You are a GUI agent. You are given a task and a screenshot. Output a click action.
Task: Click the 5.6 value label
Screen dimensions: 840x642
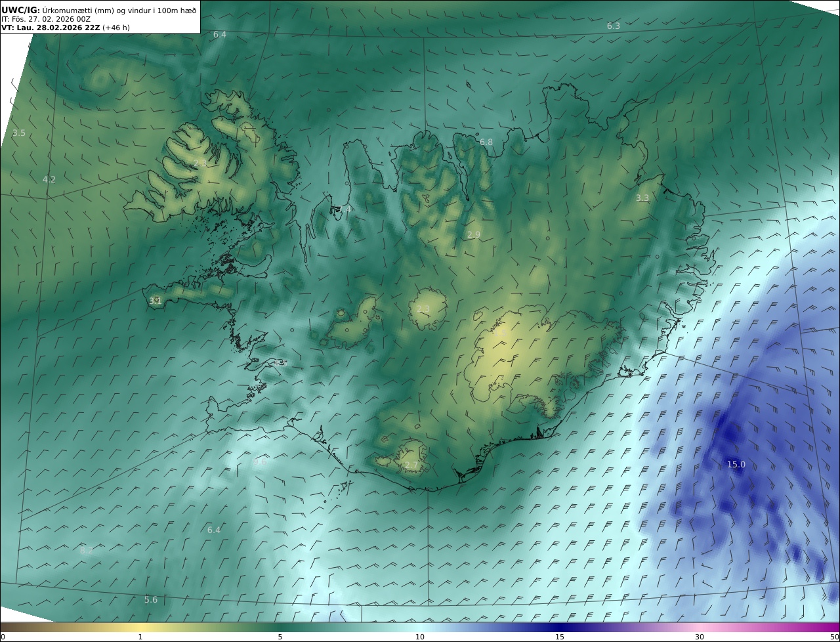point(150,599)
